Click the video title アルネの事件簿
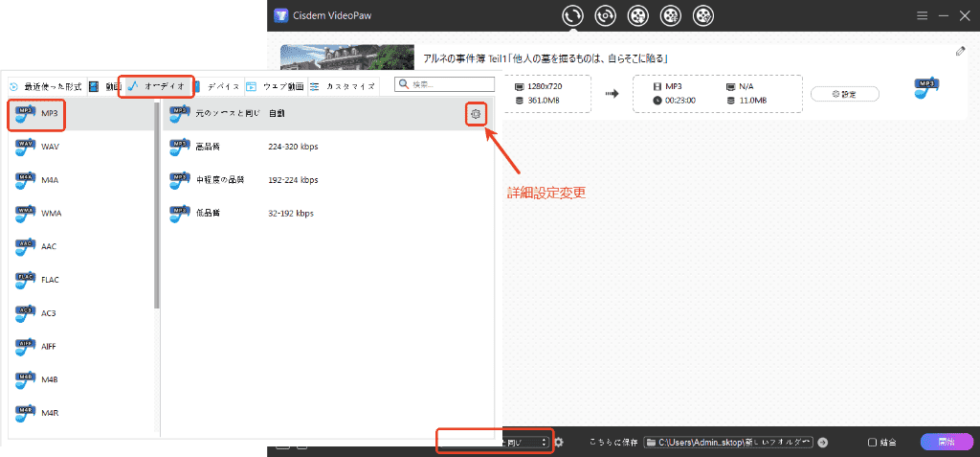Viewport: 980px width, 457px height. coord(546,58)
